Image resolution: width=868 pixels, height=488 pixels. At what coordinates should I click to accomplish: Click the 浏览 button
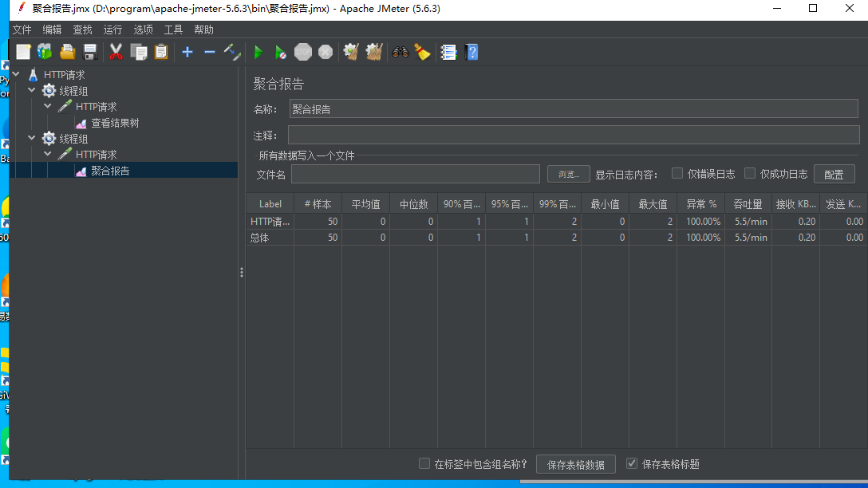(x=568, y=173)
